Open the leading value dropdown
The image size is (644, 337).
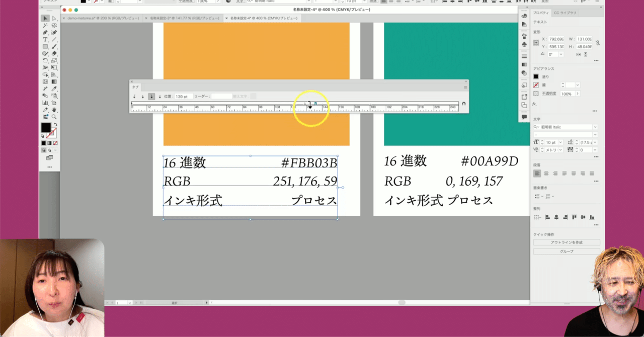595,142
